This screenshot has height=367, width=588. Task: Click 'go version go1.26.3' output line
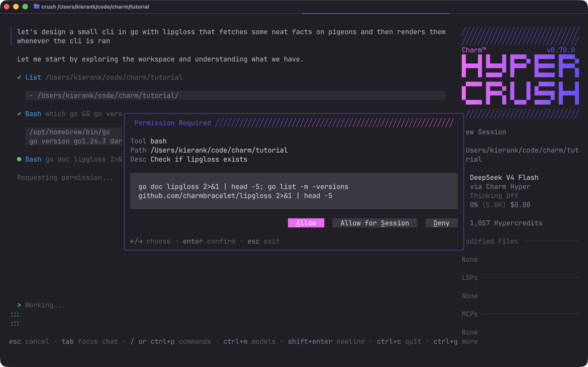76,141
